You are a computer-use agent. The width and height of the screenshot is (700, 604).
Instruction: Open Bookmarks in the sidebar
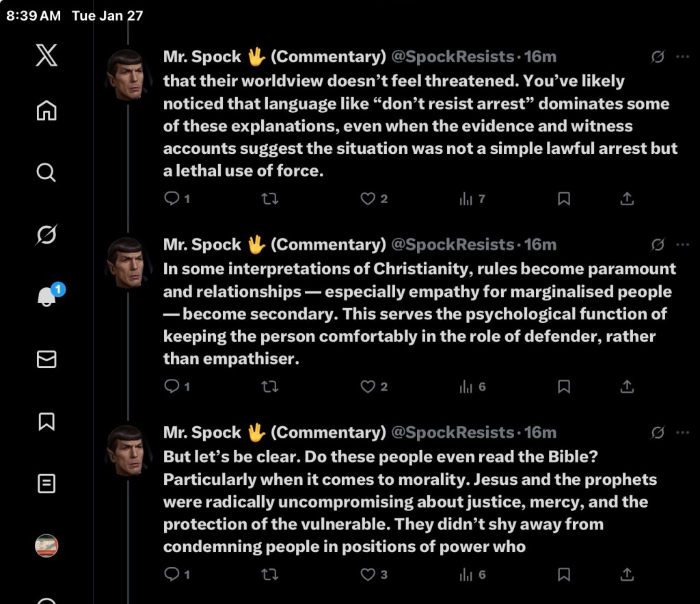(46, 421)
